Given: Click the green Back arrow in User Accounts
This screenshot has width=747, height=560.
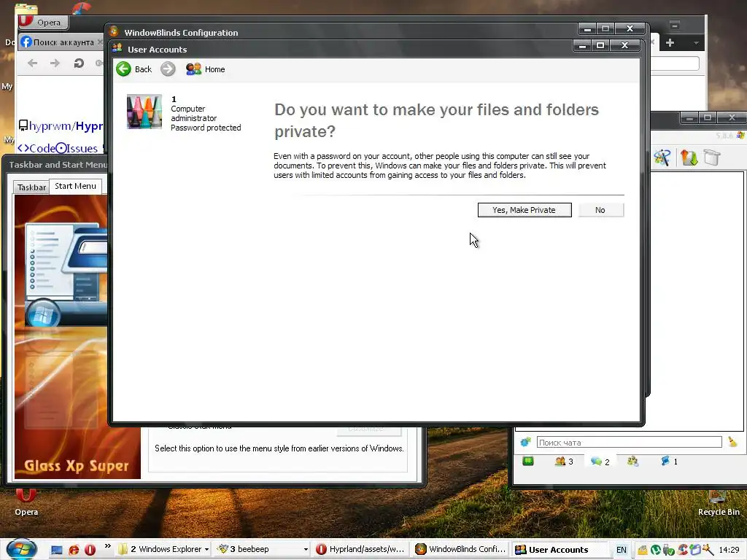Looking at the screenshot, I should (124, 69).
